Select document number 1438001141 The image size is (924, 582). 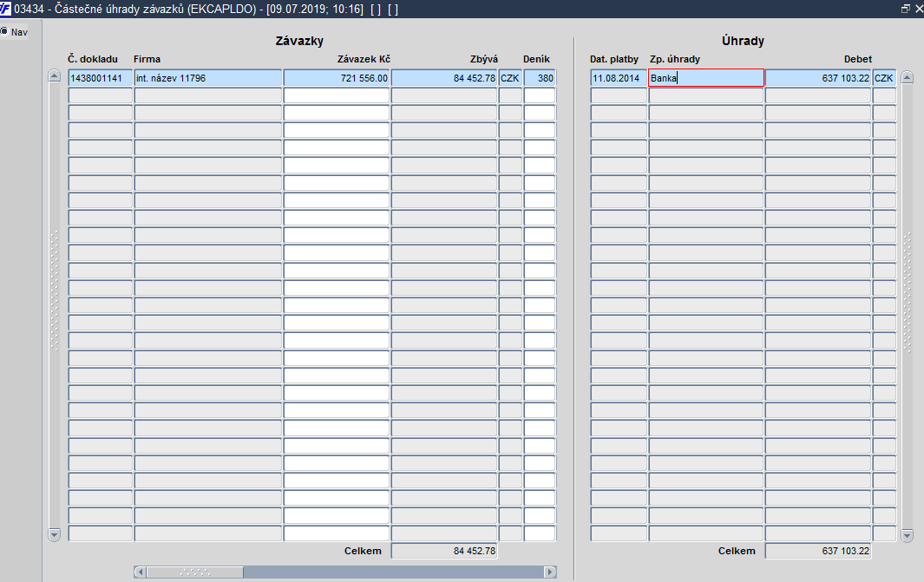[100, 78]
